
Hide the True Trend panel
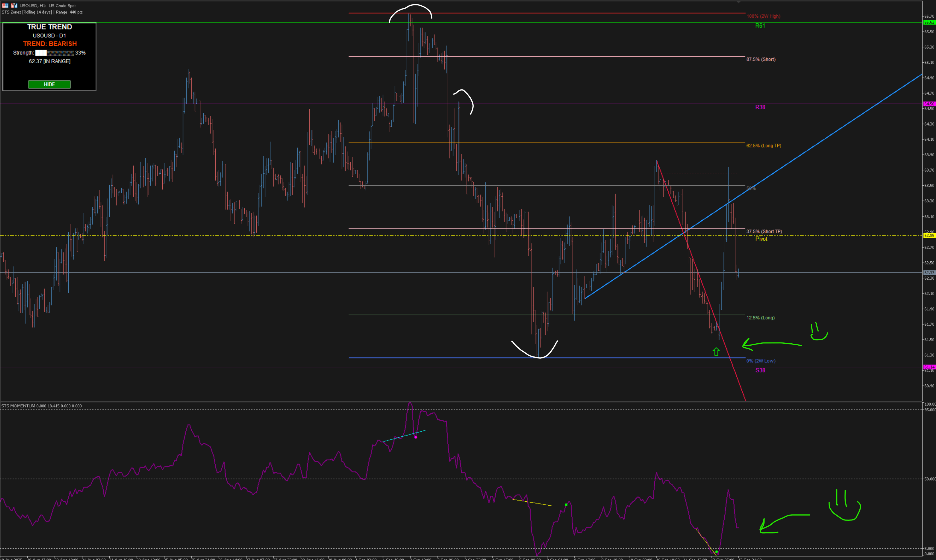pos(49,84)
